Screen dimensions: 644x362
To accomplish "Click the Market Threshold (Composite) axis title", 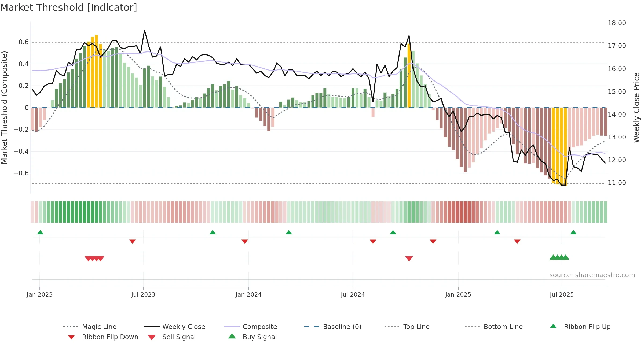I will (4, 108).
